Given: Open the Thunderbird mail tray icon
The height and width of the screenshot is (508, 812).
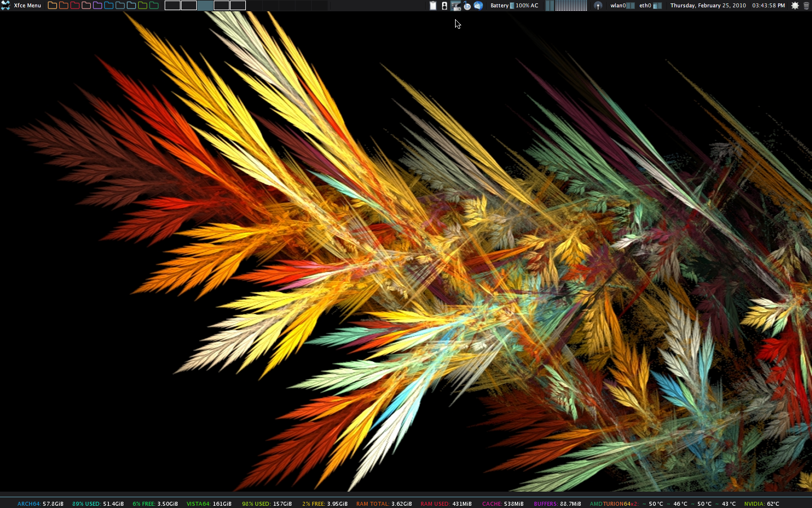Looking at the screenshot, I should [478, 6].
